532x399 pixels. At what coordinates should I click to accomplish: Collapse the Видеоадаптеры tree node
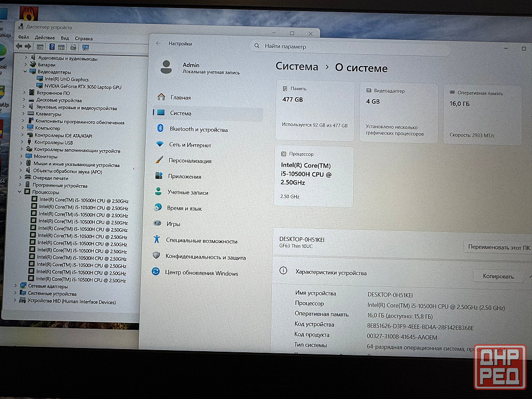tap(25, 71)
